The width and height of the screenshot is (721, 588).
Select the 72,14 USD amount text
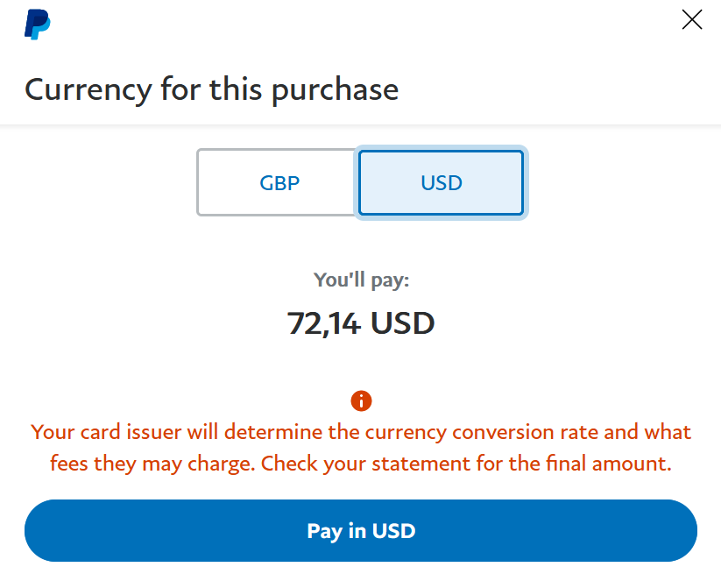click(361, 323)
